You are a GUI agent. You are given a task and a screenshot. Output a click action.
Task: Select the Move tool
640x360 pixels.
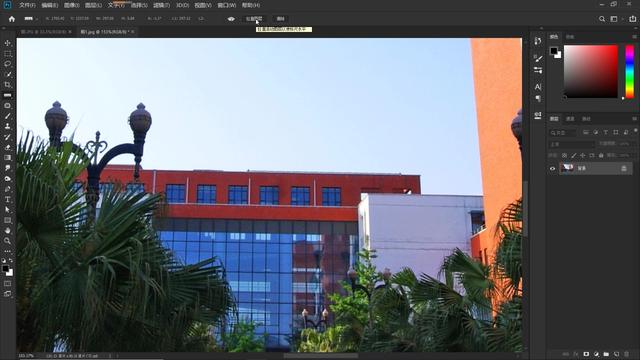point(7,43)
